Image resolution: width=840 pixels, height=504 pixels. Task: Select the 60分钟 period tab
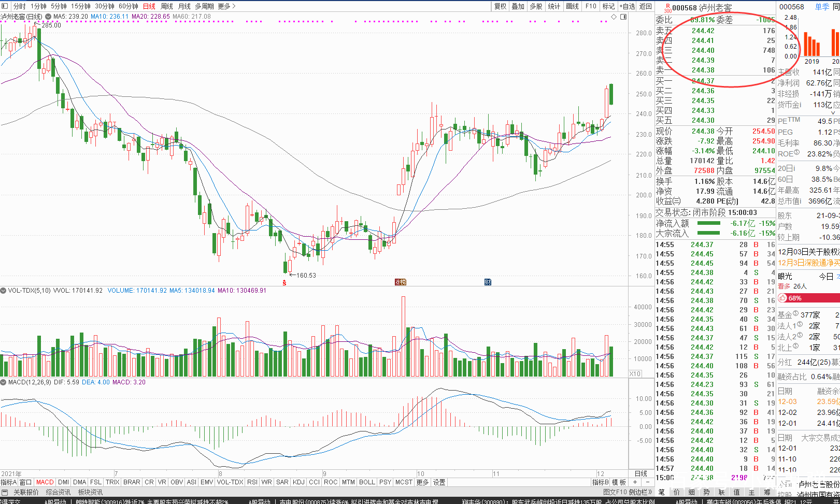pos(129,6)
